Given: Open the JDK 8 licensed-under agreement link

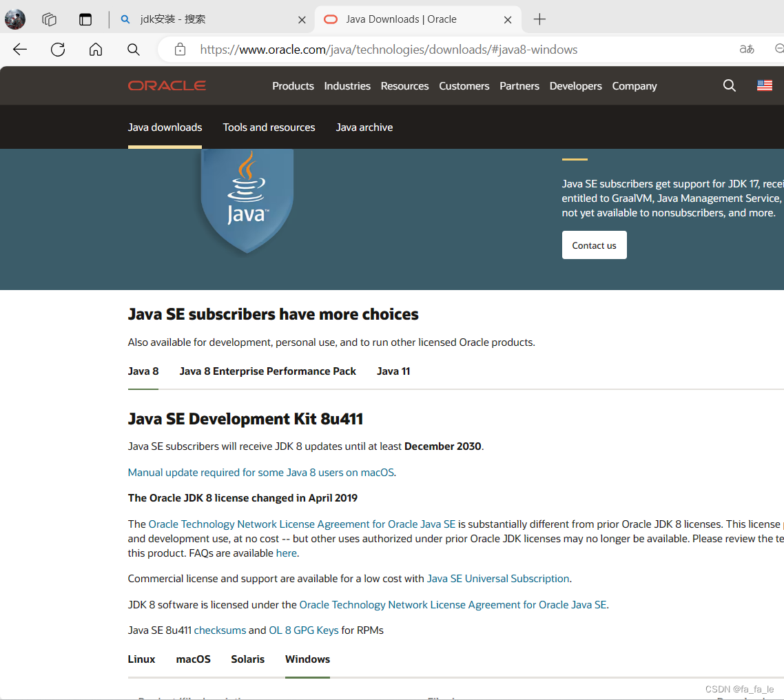Looking at the screenshot, I should point(453,604).
